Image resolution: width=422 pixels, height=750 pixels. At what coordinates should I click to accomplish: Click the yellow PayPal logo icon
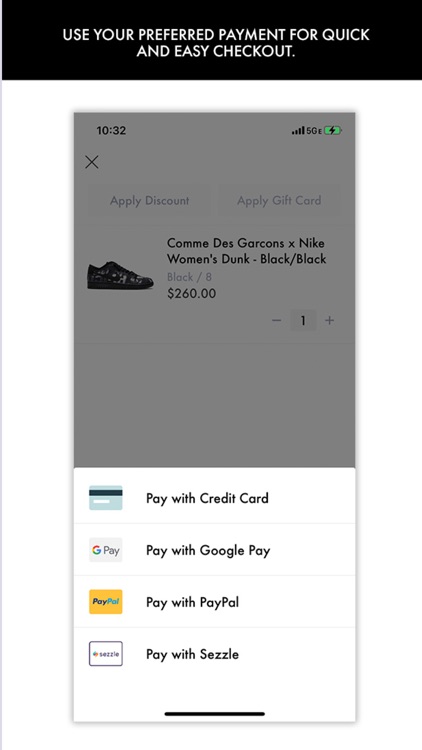tap(106, 602)
